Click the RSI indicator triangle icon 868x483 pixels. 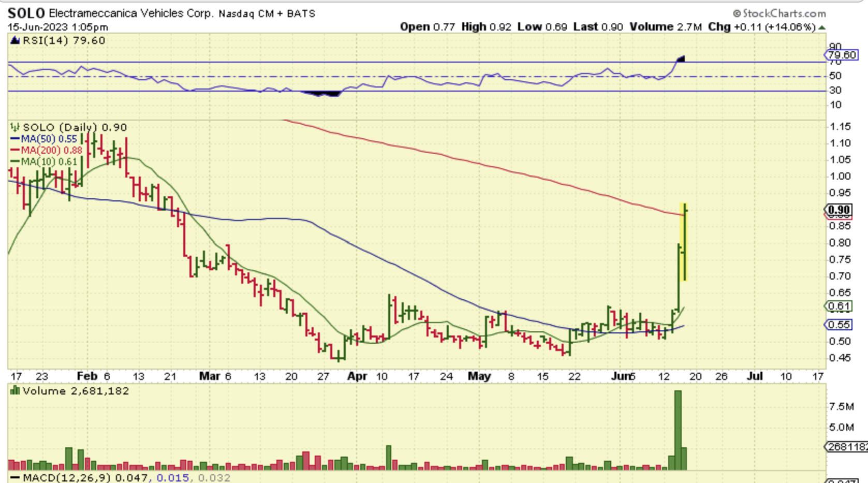15,40
